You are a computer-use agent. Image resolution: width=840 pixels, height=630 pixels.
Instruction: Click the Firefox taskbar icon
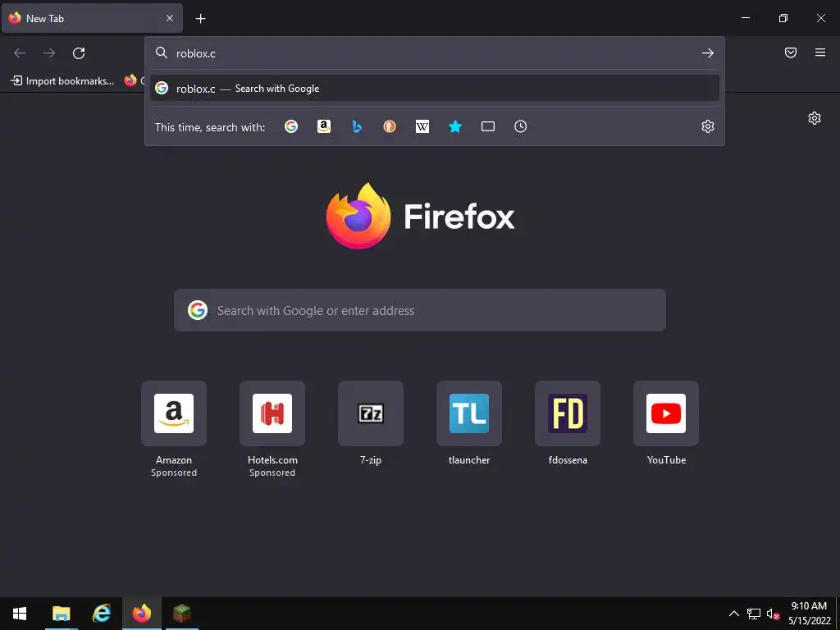click(x=142, y=614)
